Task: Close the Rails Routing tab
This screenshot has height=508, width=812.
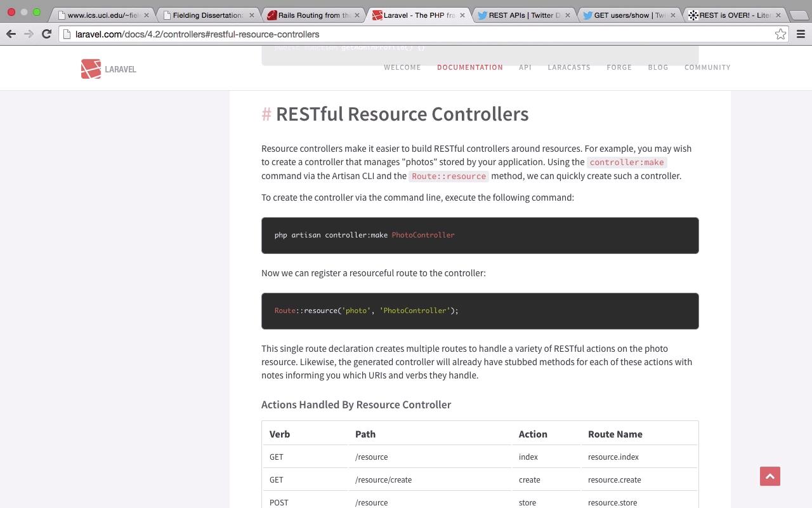Action: coord(357,15)
